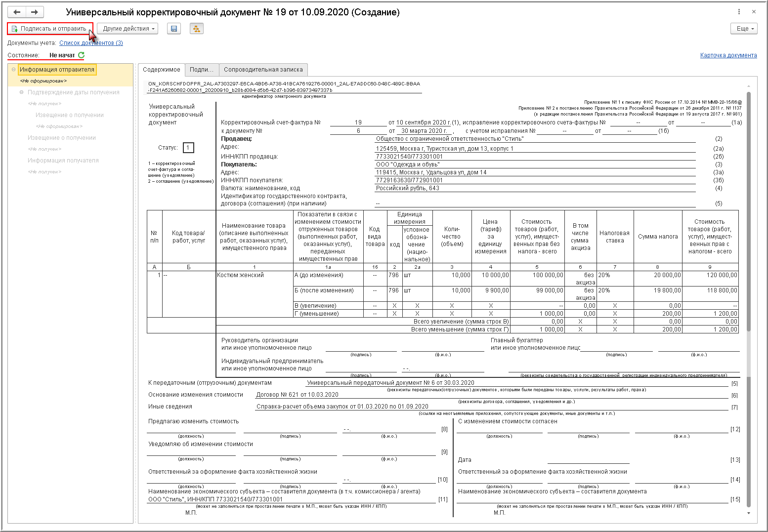Viewport: 768px width, 532px height.
Task: Click seller ИНН/КПП 7733021540/773301001 value
Action: coord(409,157)
